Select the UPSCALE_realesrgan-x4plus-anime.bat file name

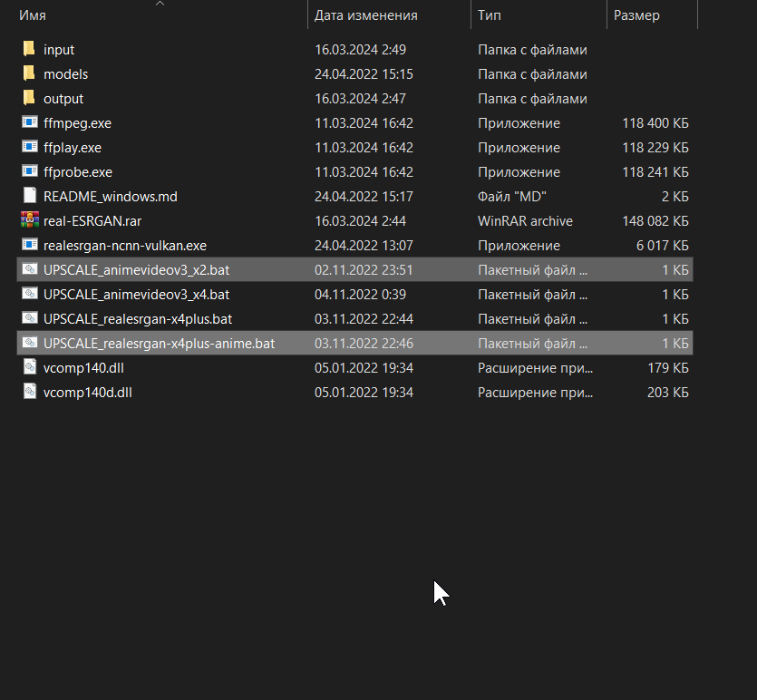[159, 344]
